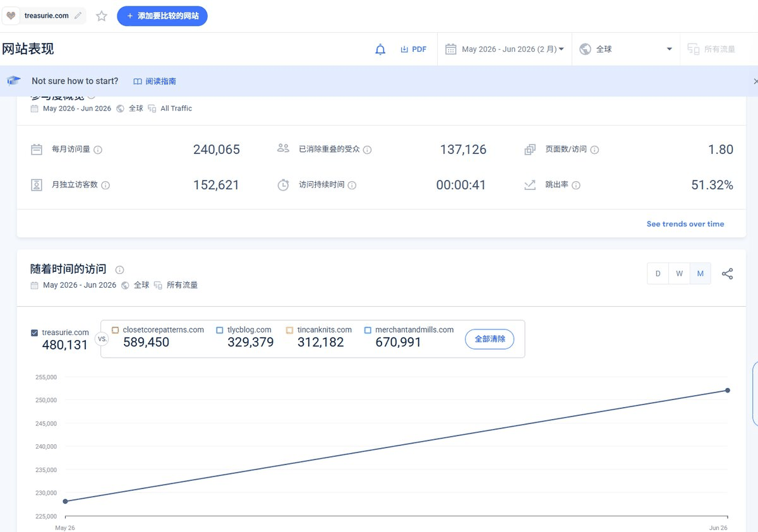Screen dimensions: 758x532
Task: Click the 480,131 treasurie.com total
Action: click(x=65, y=345)
